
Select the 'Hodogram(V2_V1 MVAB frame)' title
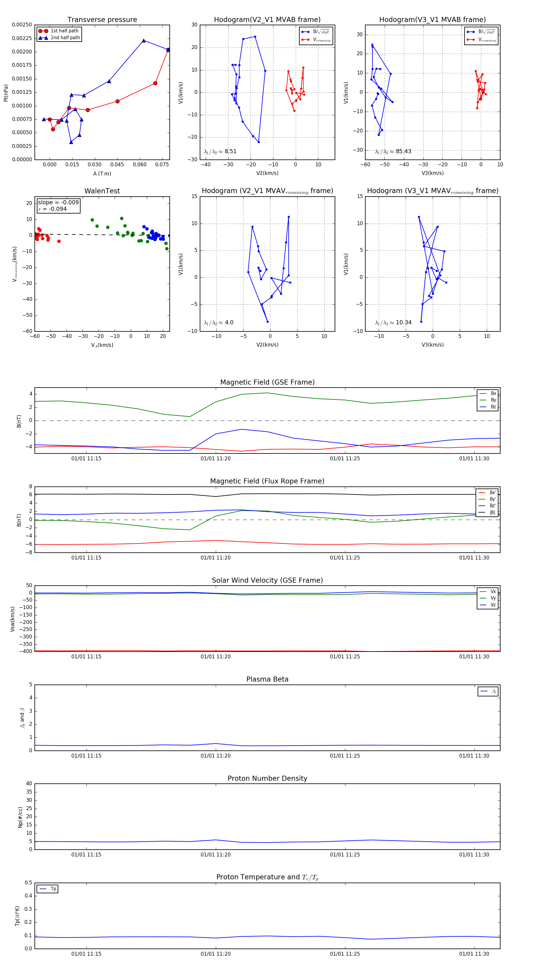[267, 20]
